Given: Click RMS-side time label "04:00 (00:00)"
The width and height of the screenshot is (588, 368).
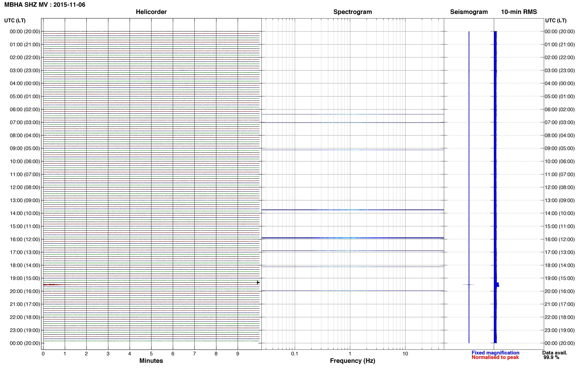Looking at the screenshot, I should (x=560, y=83).
